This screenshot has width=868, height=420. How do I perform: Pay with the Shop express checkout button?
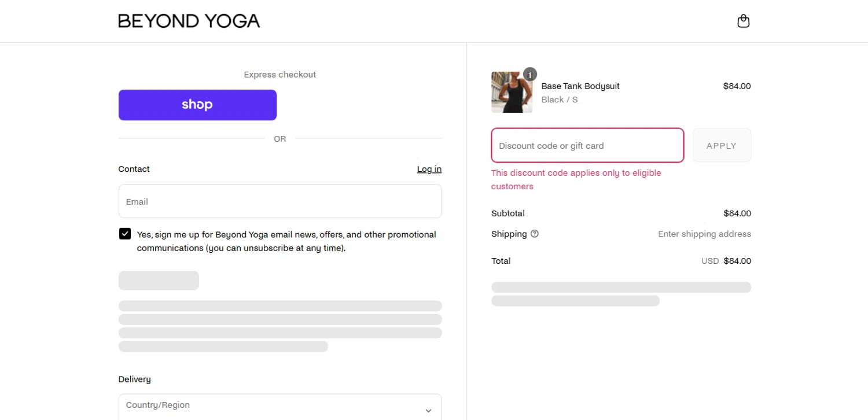pos(197,105)
